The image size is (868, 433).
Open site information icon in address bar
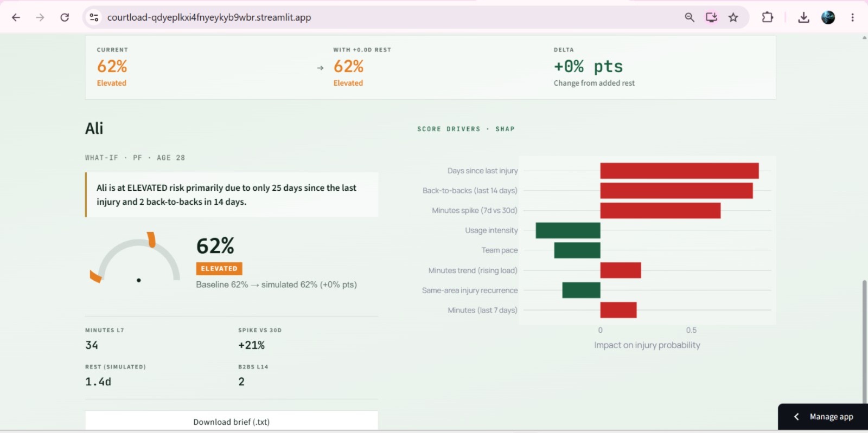[94, 17]
